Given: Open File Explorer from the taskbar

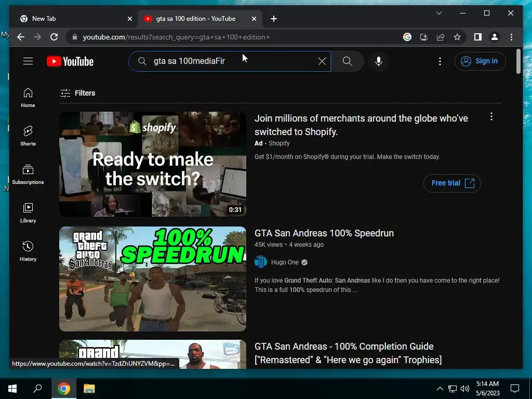Looking at the screenshot, I should [x=89, y=389].
